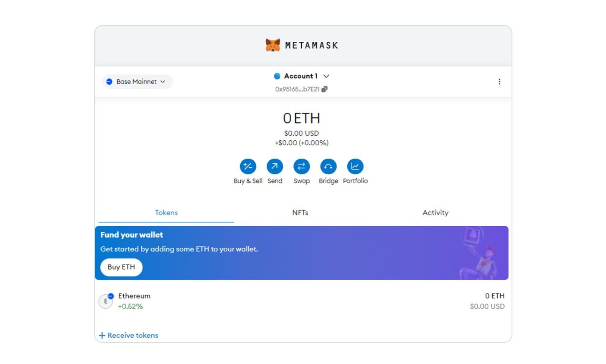Switch to the Activity tab
This screenshot has width=606, height=364.
435,213
